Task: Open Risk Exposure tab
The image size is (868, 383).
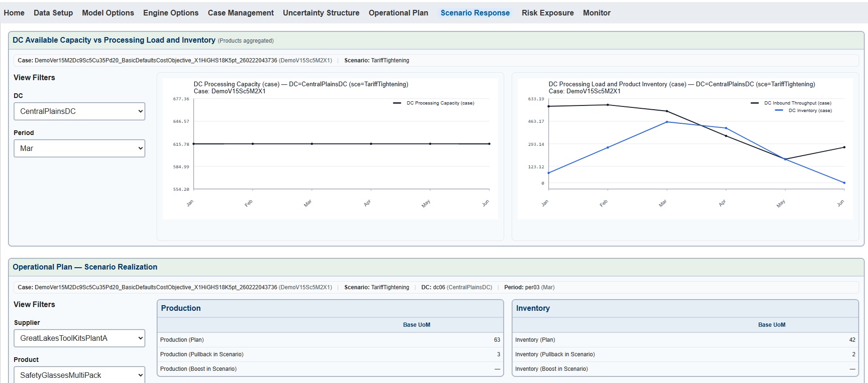Action: tap(547, 13)
